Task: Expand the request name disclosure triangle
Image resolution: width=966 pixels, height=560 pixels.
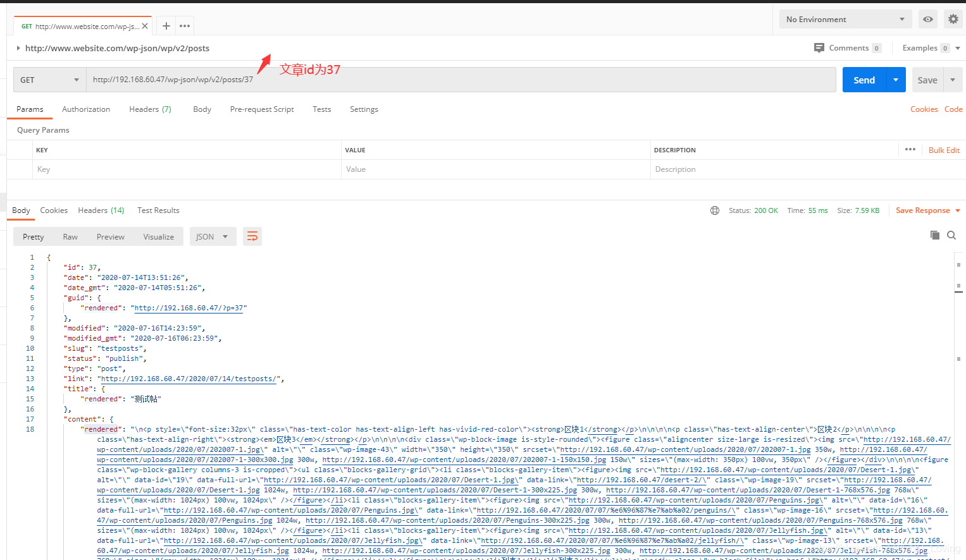Action: click(18, 48)
